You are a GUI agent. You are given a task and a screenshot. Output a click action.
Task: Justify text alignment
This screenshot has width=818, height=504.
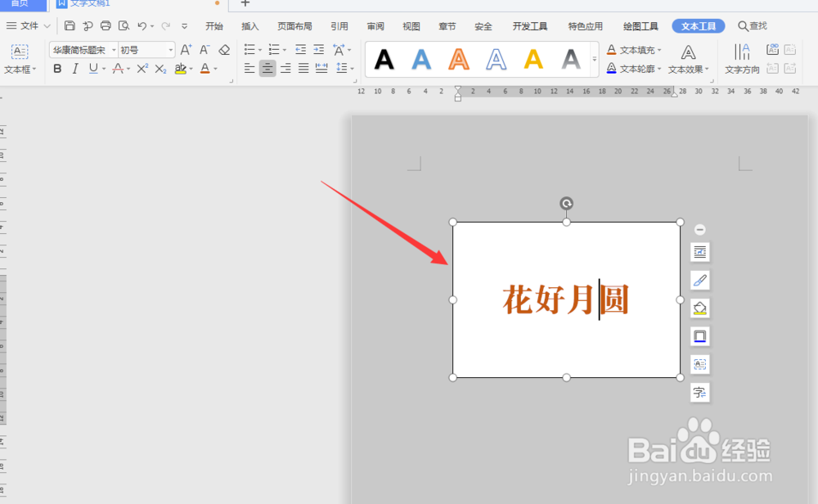point(303,69)
